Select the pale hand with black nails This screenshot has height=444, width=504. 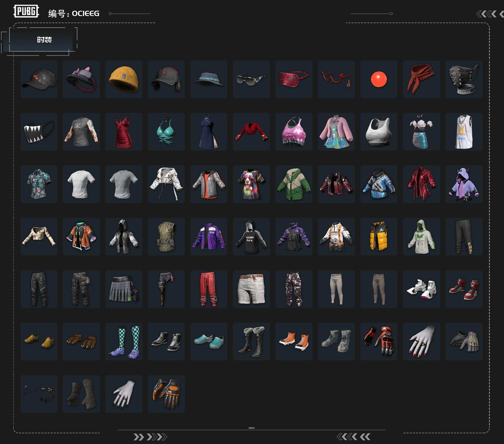[124, 394]
